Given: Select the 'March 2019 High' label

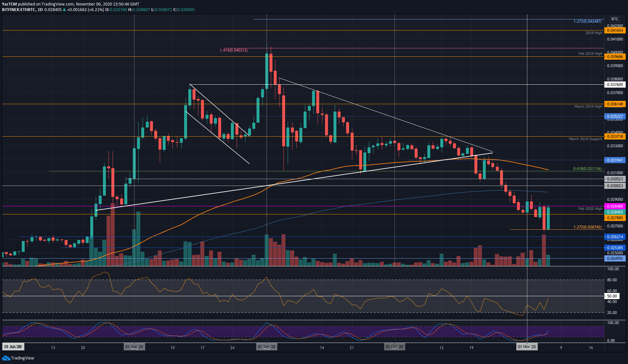Looking at the screenshot, I should click(x=588, y=106).
